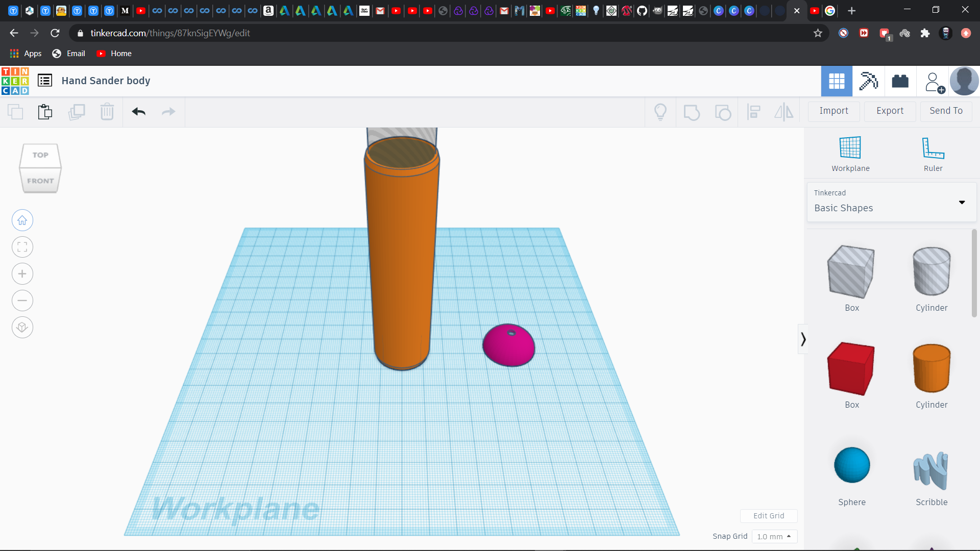Click the Tinkercad logo
Image resolution: width=980 pixels, height=551 pixels.
tap(15, 81)
